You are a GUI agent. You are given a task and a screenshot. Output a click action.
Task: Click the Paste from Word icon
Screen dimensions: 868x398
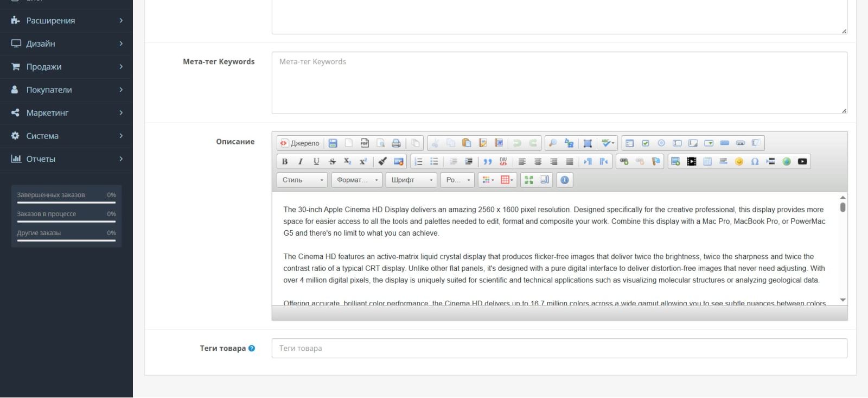499,143
